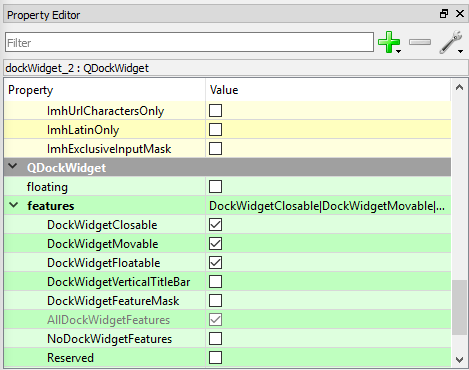Check NoDockWidgetFeatures checkbox
The height and width of the screenshot is (370, 469).
pyautogui.click(x=215, y=339)
